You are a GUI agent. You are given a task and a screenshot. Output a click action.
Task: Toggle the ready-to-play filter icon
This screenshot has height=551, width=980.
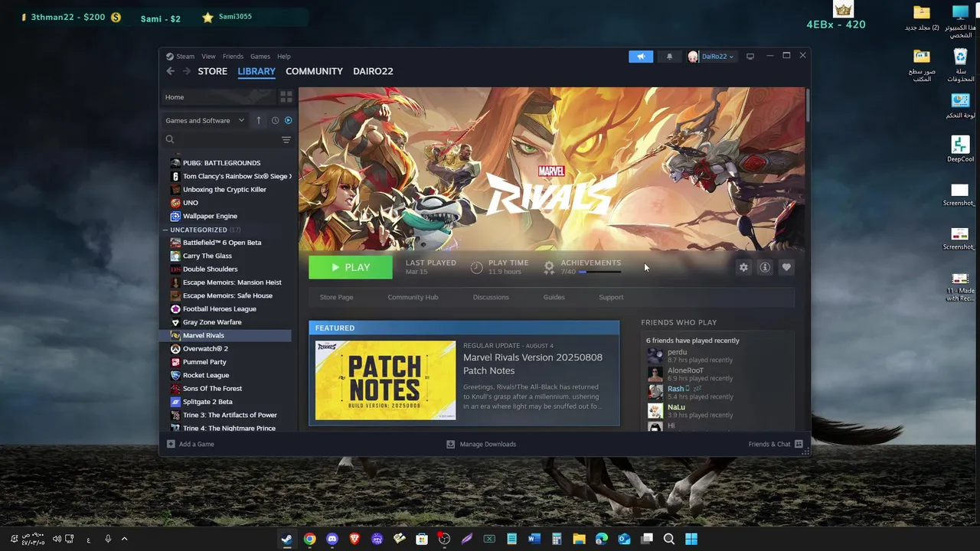[x=288, y=120]
